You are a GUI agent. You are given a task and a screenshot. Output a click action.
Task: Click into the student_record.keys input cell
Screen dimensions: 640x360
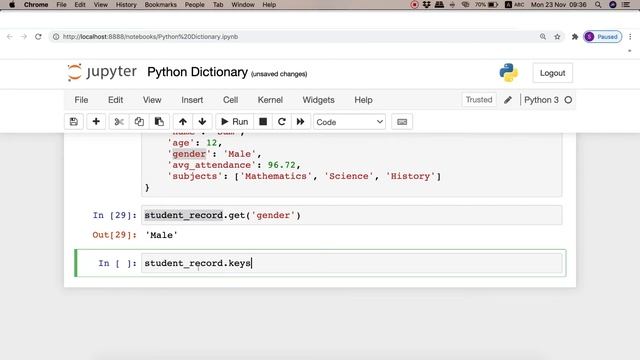coord(351,263)
